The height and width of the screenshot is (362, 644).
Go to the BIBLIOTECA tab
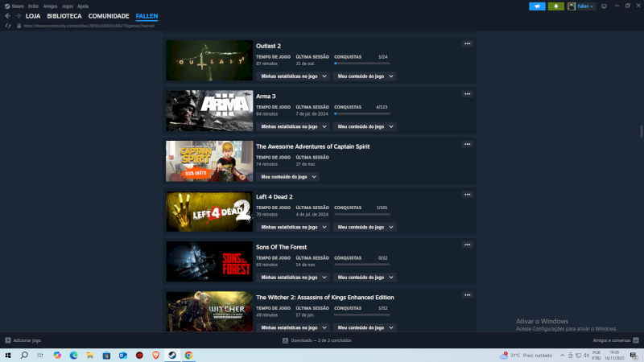(64, 16)
